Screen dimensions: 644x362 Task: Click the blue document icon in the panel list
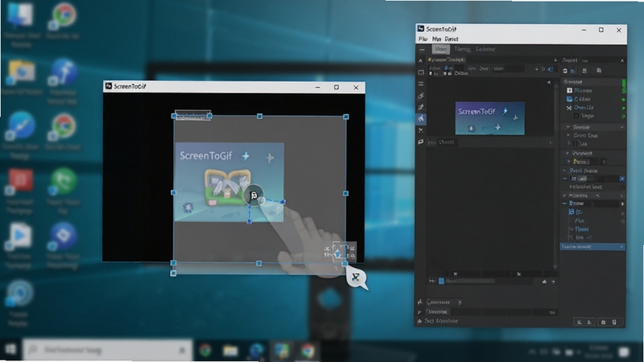click(x=569, y=99)
